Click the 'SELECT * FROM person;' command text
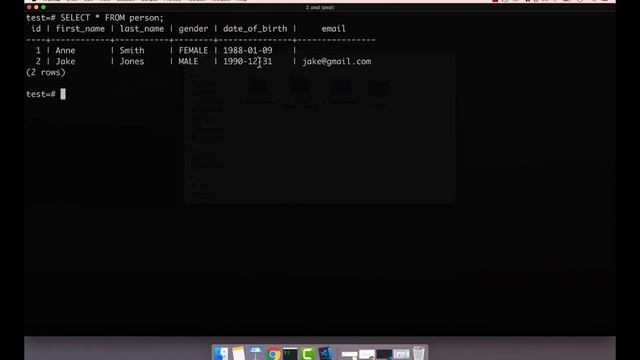 (x=112, y=18)
